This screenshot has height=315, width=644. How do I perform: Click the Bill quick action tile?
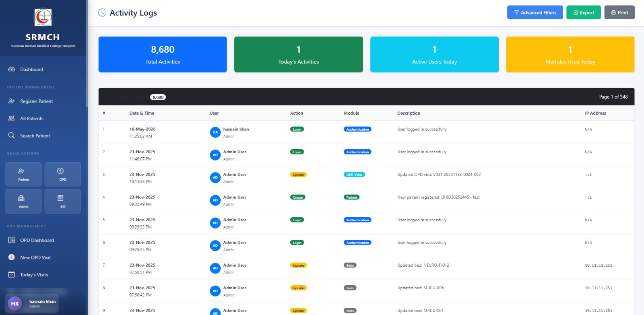[63, 201]
